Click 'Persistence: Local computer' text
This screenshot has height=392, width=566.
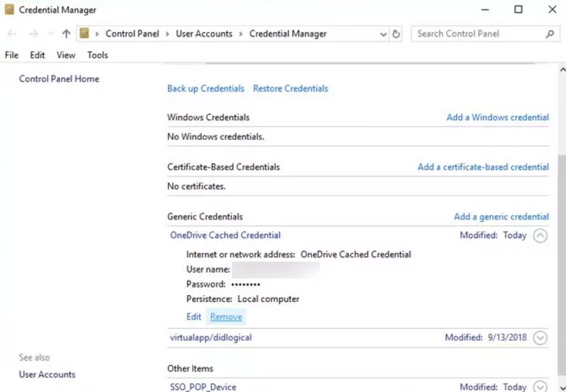coord(243,299)
